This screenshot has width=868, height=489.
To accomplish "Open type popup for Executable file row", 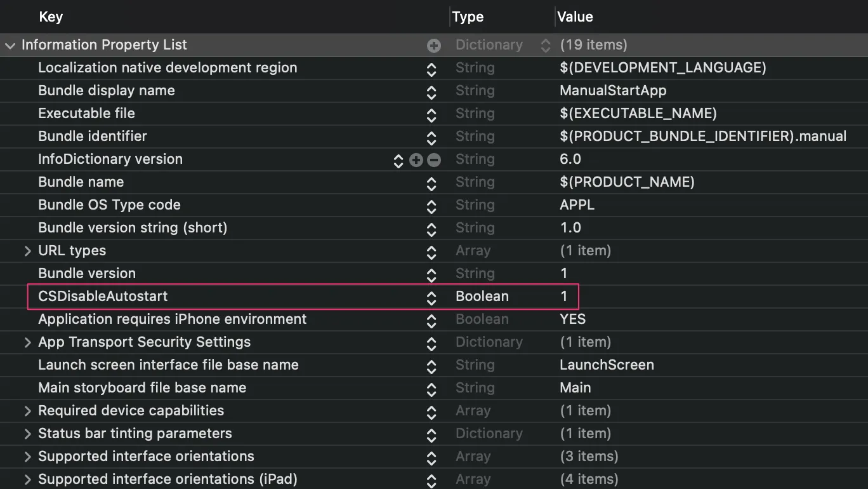I will click(431, 114).
